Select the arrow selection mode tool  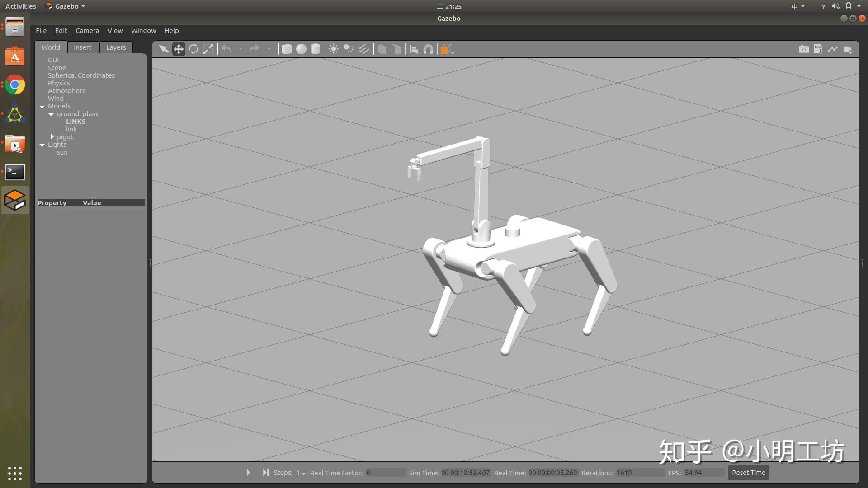point(164,49)
